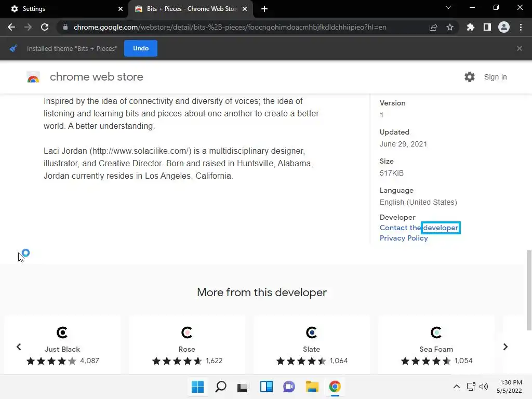Viewport: 532px width, 399px height.
Task: Click the "517KiB" size value
Action: pyautogui.click(x=392, y=173)
